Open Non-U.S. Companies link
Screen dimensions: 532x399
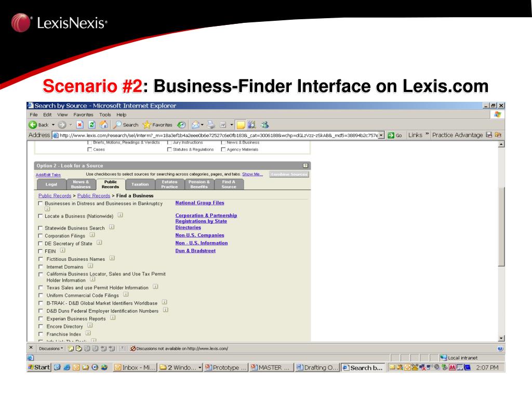point(199,235)
